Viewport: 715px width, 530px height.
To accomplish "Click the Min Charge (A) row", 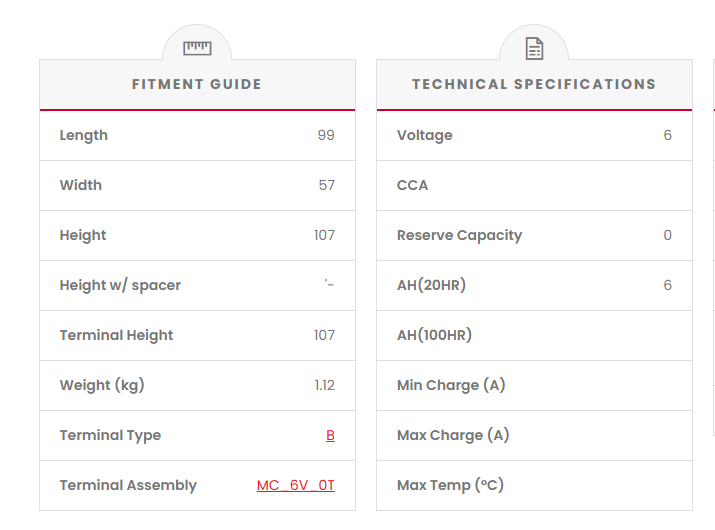I will click(x=534, y=385).
